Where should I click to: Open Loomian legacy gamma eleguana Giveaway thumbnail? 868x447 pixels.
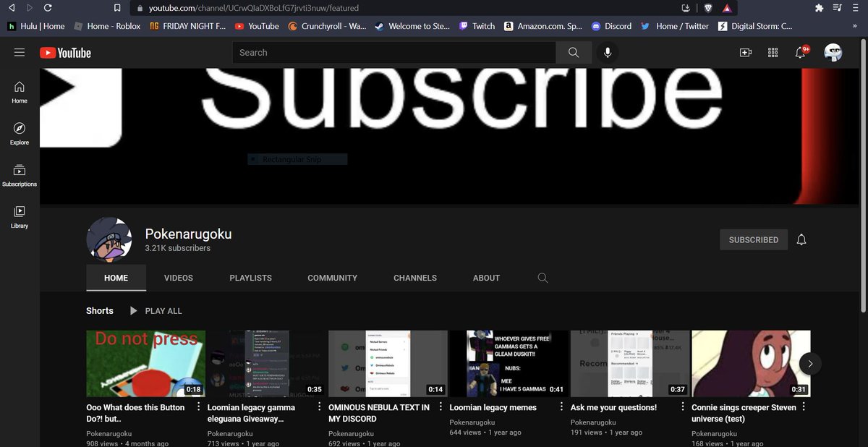pos(266,363)
